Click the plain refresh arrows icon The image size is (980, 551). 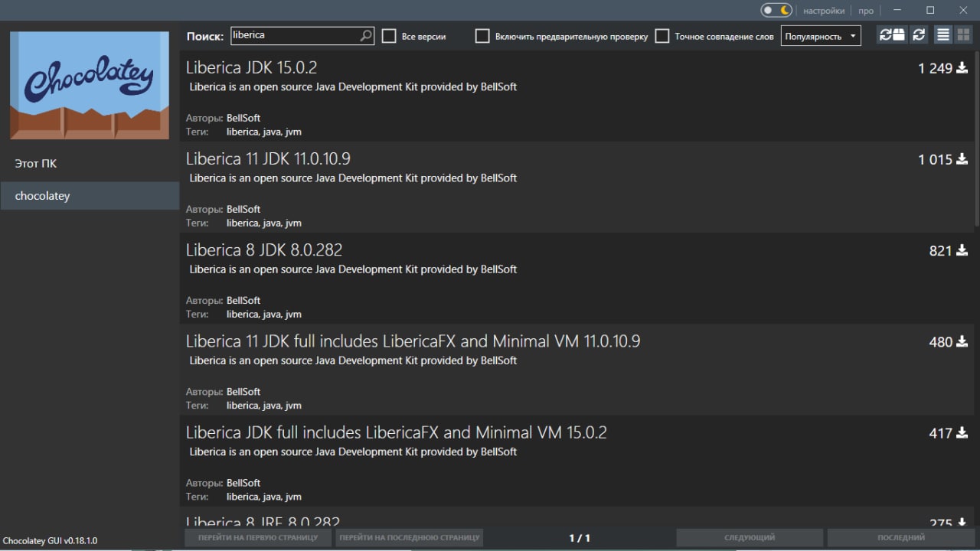(x=919, y=35)
